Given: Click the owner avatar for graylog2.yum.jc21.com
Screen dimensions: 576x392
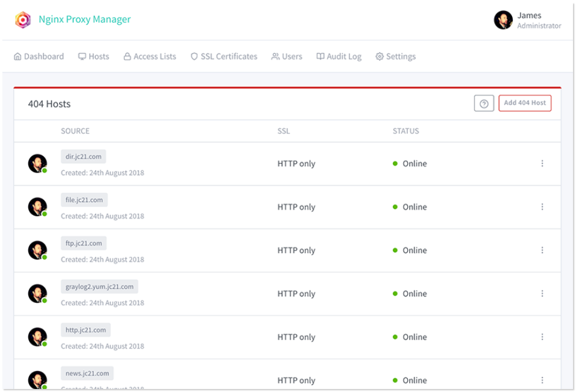Looking at the screenshot, I should [37, 293].
